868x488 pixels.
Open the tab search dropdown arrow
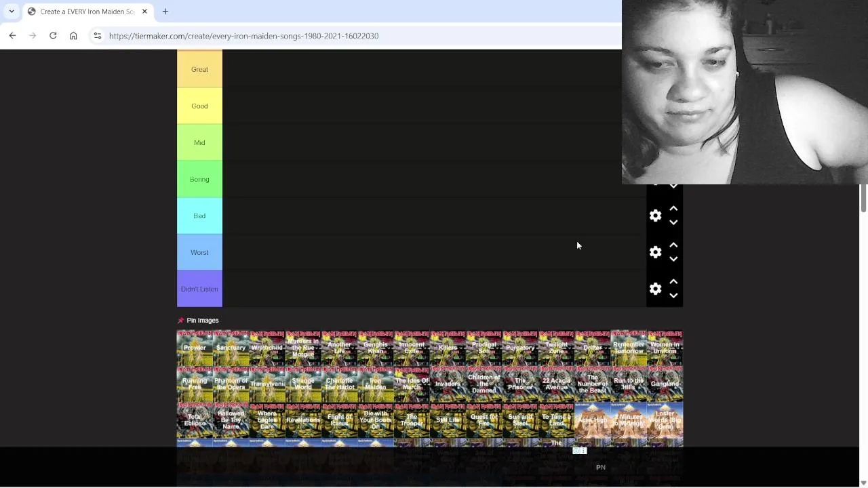pyautogui.click(x=12, y=12)
